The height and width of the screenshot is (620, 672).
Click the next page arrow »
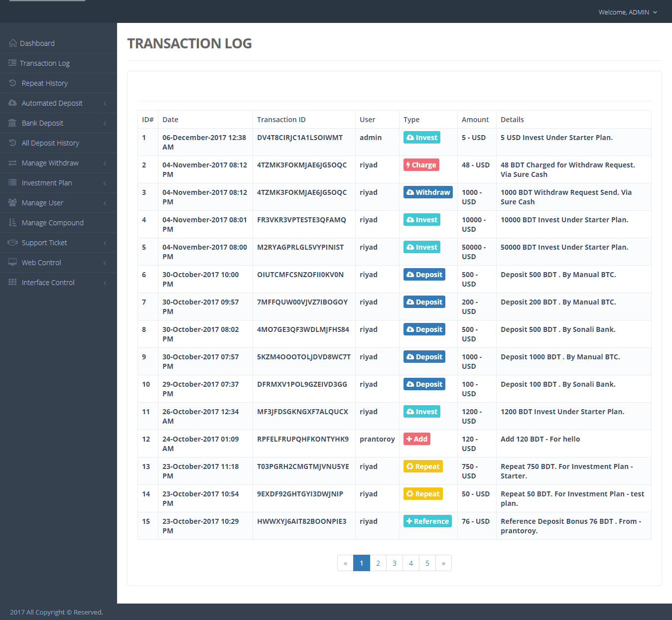point(443,563)
